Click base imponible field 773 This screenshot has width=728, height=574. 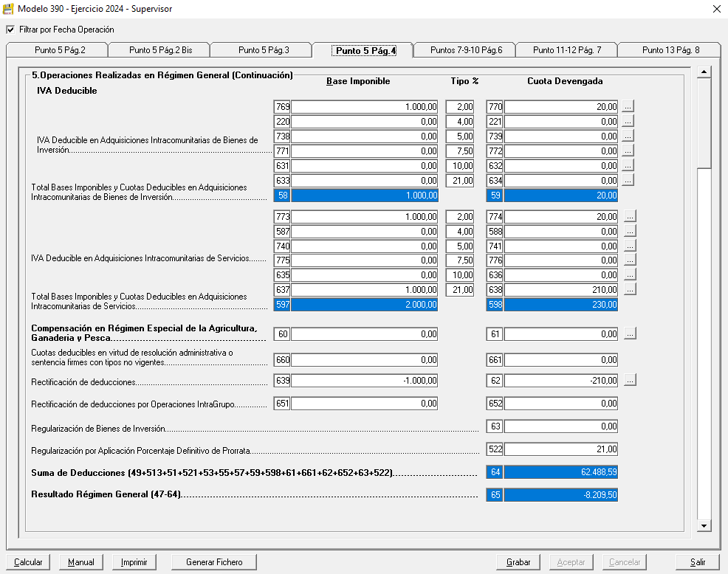coord(365,217)
